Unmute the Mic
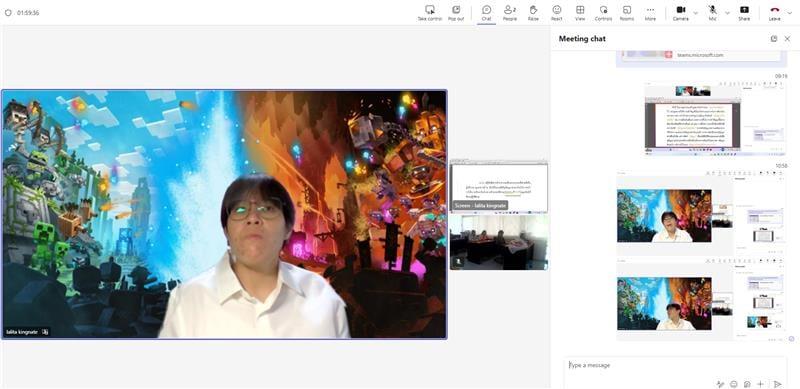The height and width of the screenshot is (389, 800). (712, 13)
